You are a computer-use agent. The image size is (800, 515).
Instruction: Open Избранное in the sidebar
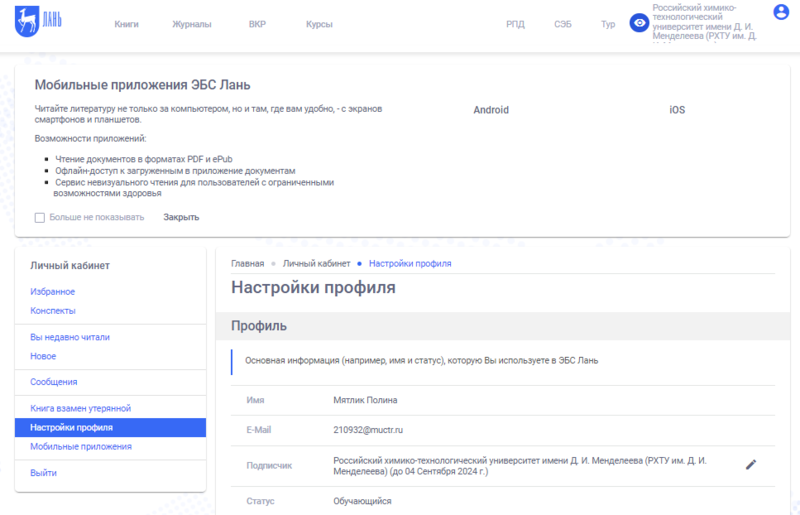point(53,292)
